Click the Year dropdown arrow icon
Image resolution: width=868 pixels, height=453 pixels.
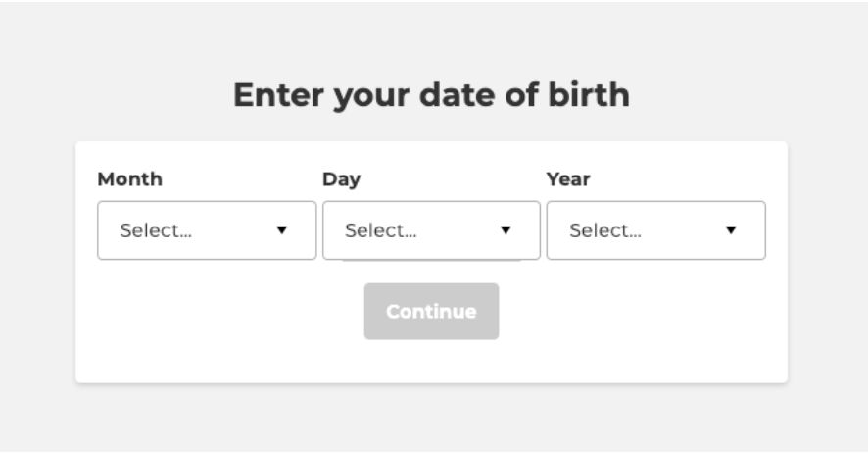point(730,230)
